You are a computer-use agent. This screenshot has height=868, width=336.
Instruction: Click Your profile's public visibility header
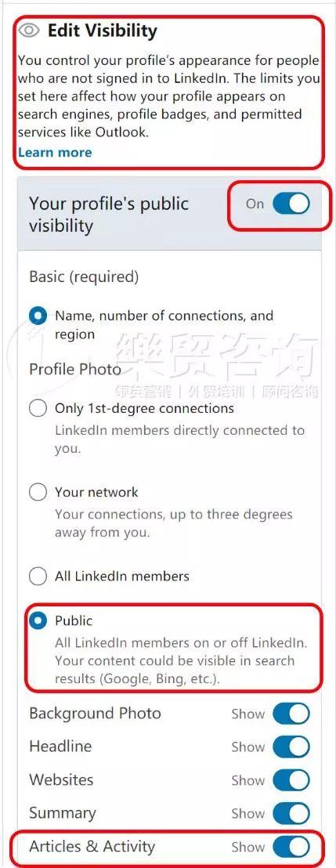point(109,214)
